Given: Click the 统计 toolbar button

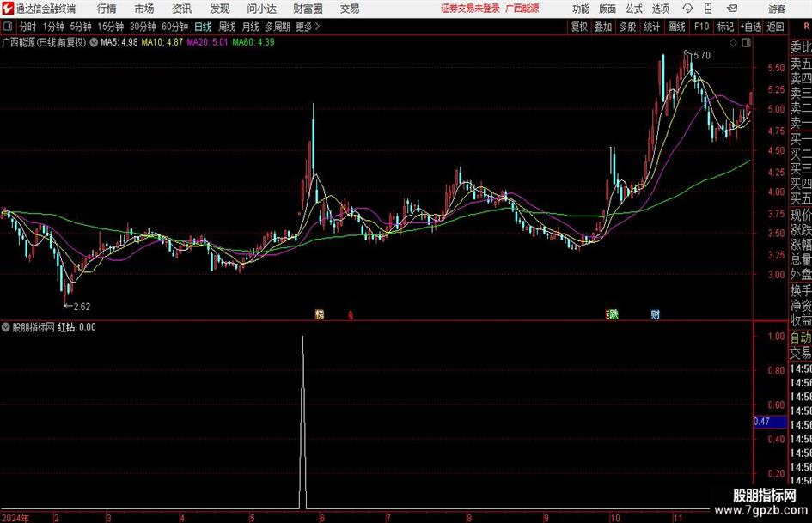Looking at the screenshot, I should tap(652, 27).
